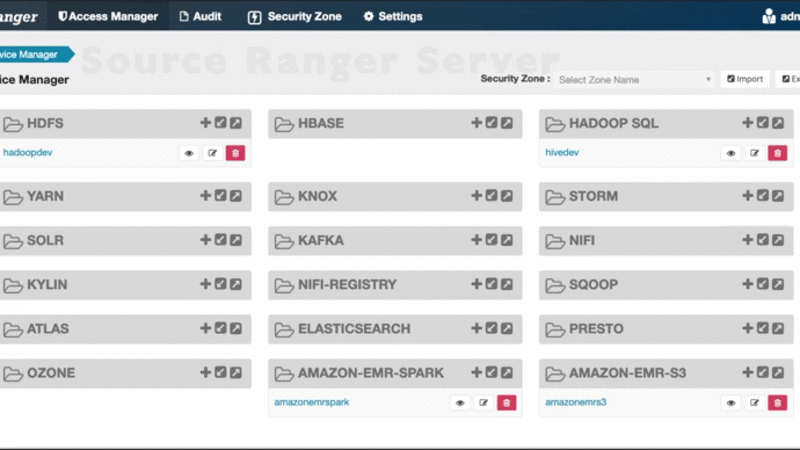Import policies for the HDFS service
The width and height of the screenshot is (800, 450).
tap(220, 123)
